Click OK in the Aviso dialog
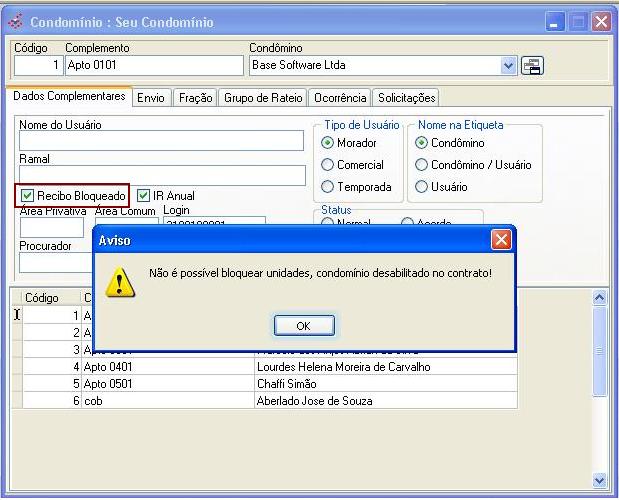The height and width of the screenshot is (500, 619). point(303,326)
